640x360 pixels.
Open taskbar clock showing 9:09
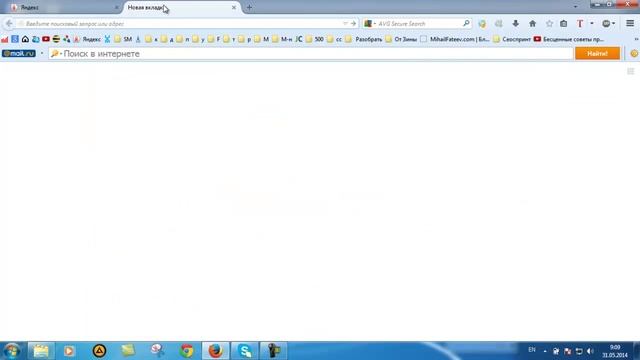[615, 351]
